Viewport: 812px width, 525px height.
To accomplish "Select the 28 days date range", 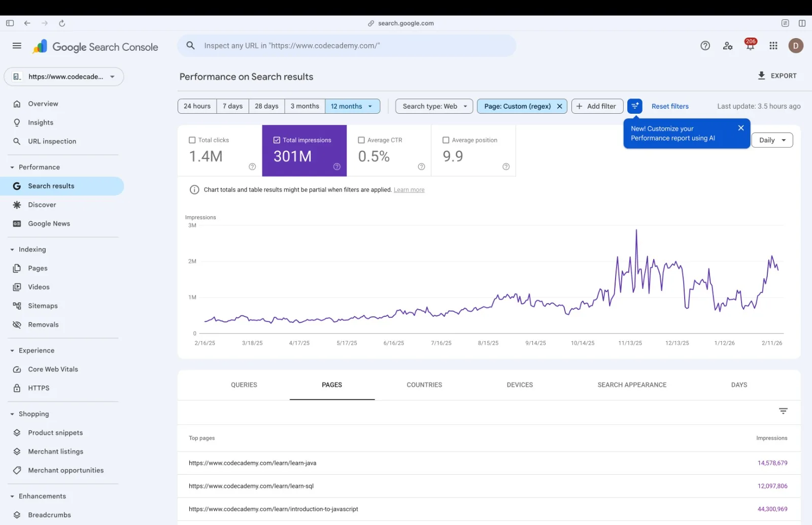I will 266,106.
